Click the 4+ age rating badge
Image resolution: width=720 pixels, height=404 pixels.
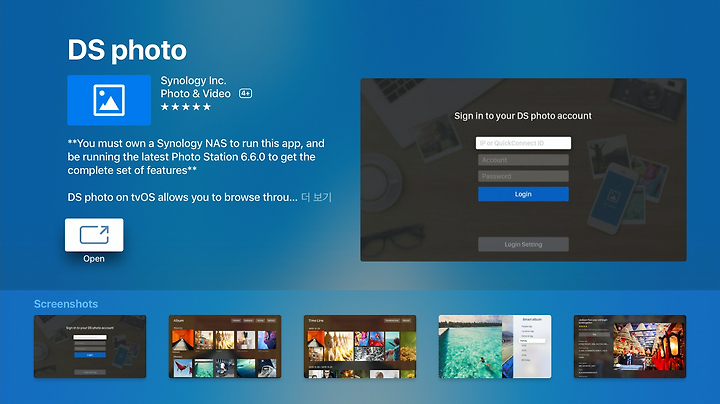point(245,94)
